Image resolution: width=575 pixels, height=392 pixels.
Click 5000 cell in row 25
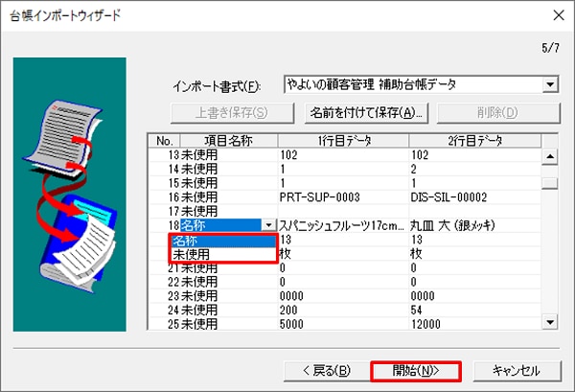(344, 324)
